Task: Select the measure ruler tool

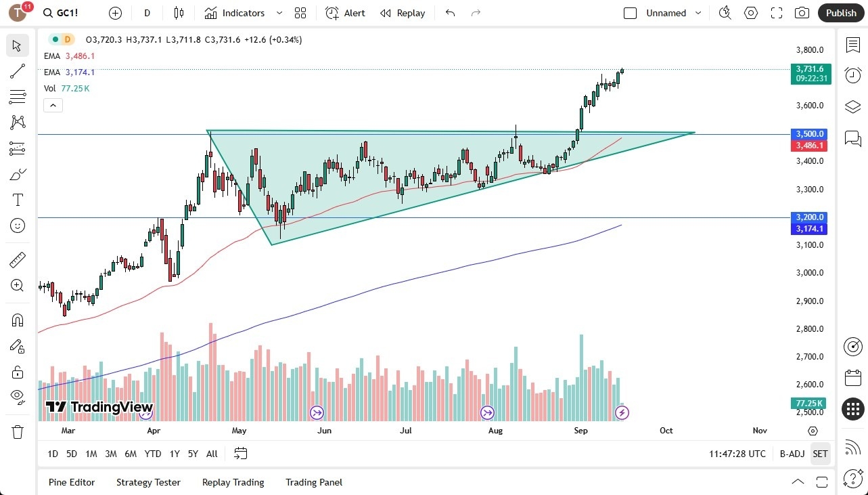Action: (18, 259)
